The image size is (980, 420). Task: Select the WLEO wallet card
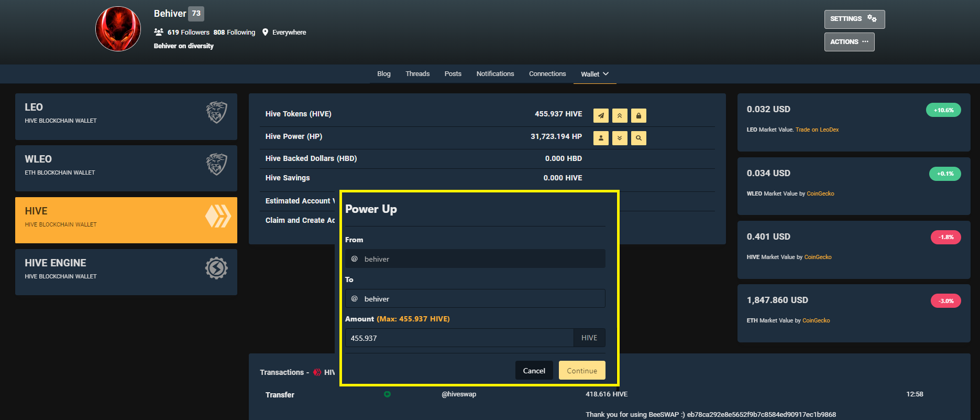pos(126,168)
